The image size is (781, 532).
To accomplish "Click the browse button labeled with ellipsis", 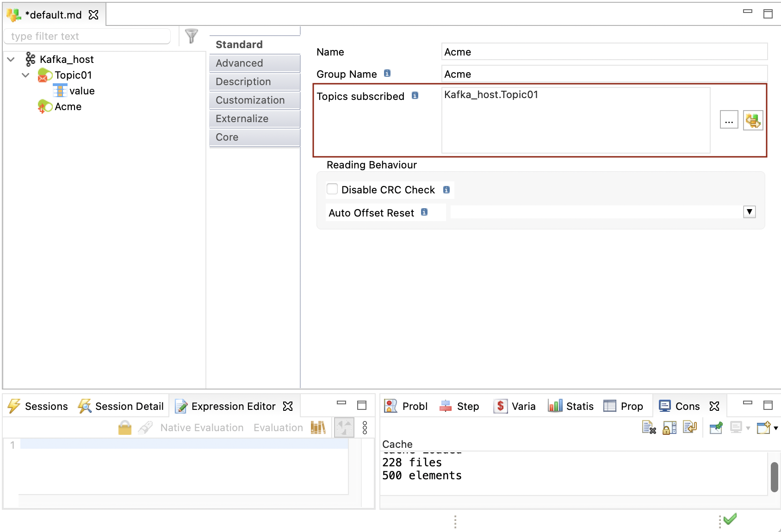I will click(729, 121).
